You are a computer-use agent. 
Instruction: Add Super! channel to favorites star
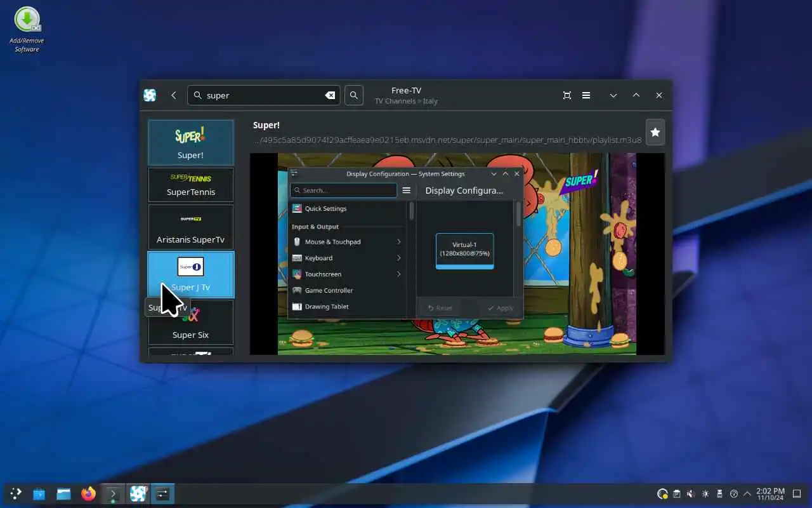[x=655, y=132]
